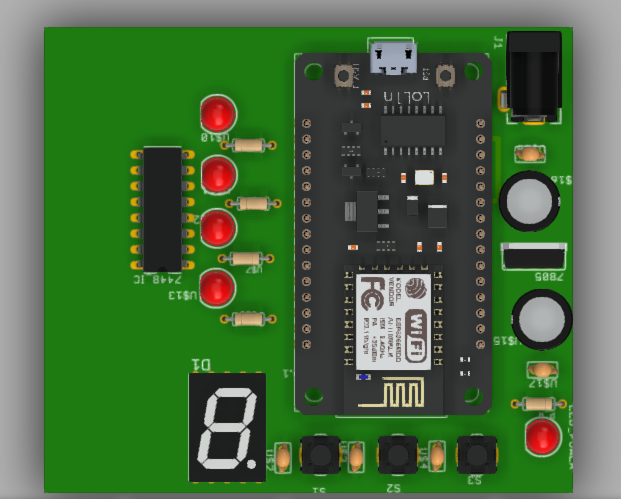Select the micro USB connector on the NodeMCU
Viewport: 621px width, 499px height.
(x=393, y=58)
